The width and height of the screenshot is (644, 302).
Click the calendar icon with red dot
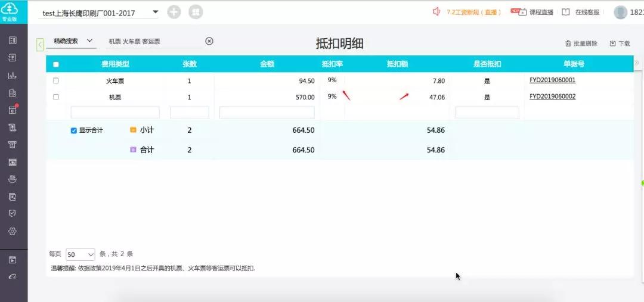coord(13,110)
